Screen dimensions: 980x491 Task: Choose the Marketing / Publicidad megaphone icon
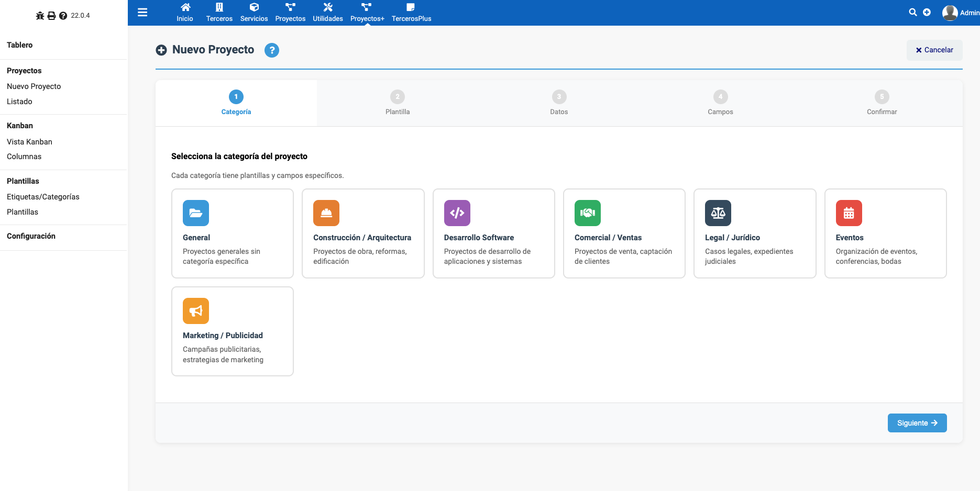195,311
